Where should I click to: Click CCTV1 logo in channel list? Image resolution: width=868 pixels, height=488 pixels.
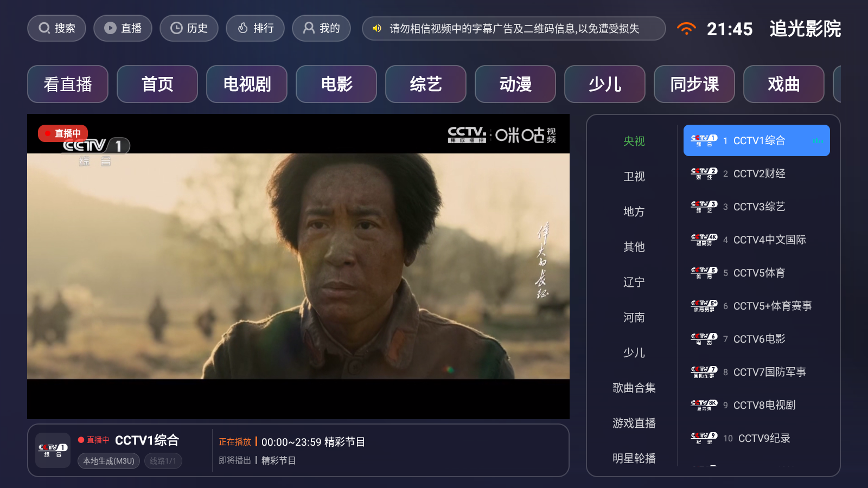(x=704, y=140)
